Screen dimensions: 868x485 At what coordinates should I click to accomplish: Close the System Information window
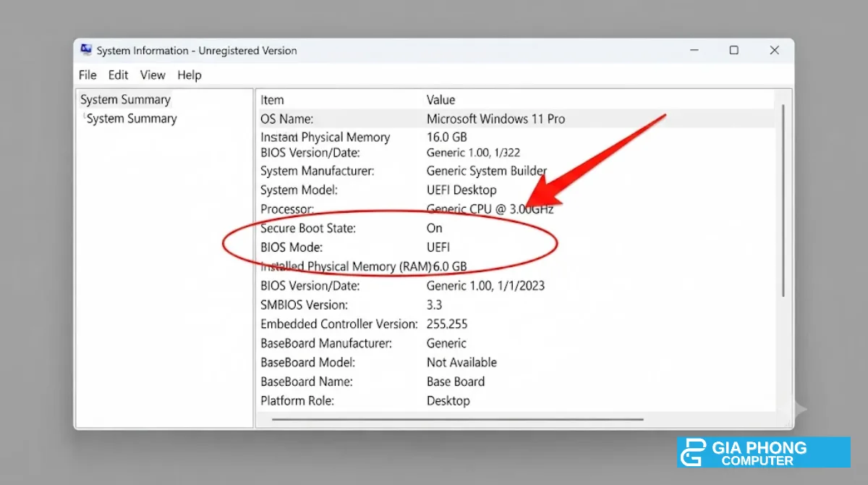tap(775, 50)
